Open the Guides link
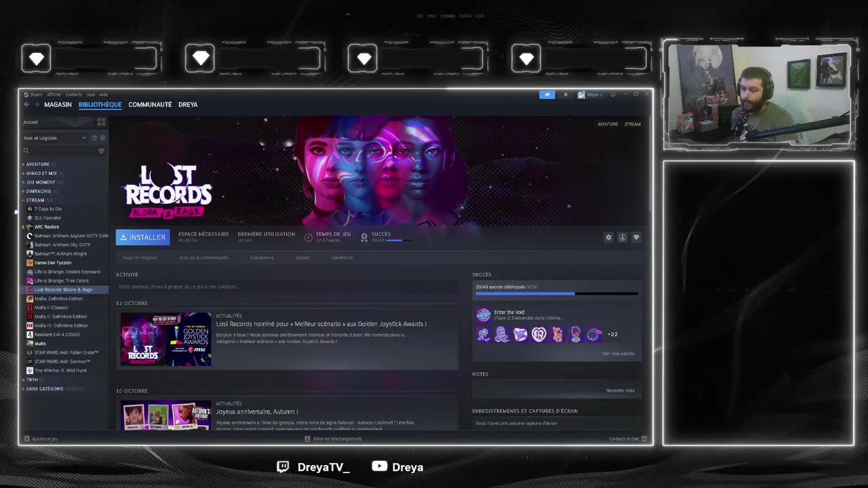 pyautogui.click(x=302, y=258)
